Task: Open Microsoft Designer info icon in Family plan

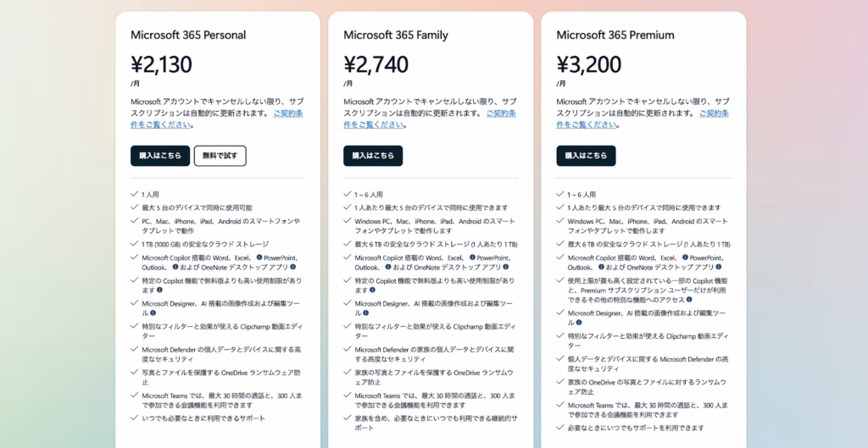Action: tap(364, 312)
